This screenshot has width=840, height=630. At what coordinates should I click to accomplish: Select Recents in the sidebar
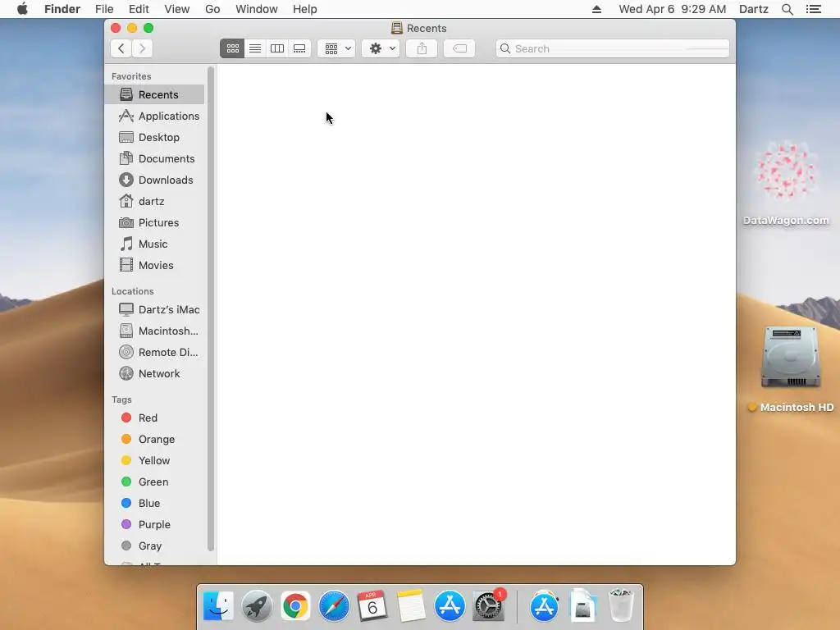tap(154, 95)
